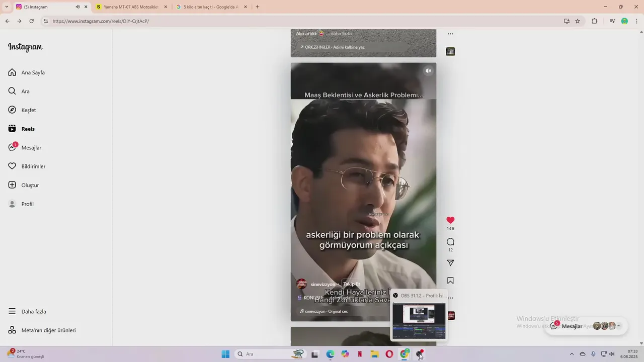Open browser extensions puzzle icon
Viewport: 644px width, 362px height.
[594, 21]
